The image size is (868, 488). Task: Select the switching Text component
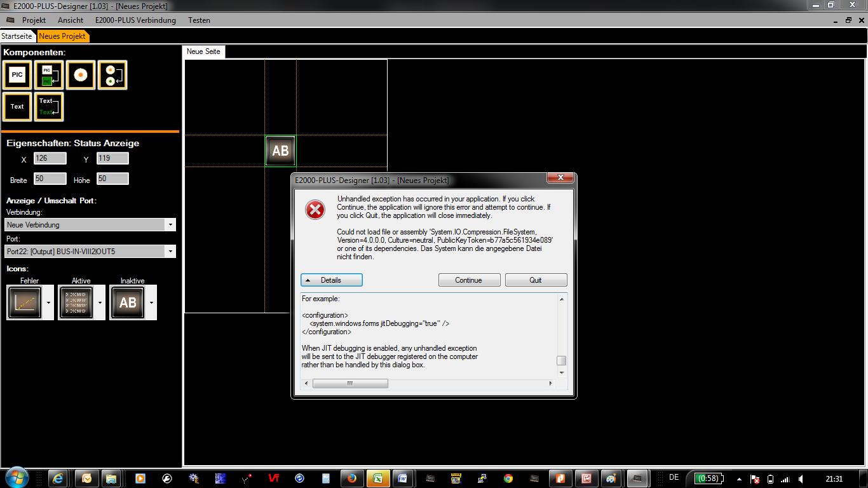tap(49, 107)
